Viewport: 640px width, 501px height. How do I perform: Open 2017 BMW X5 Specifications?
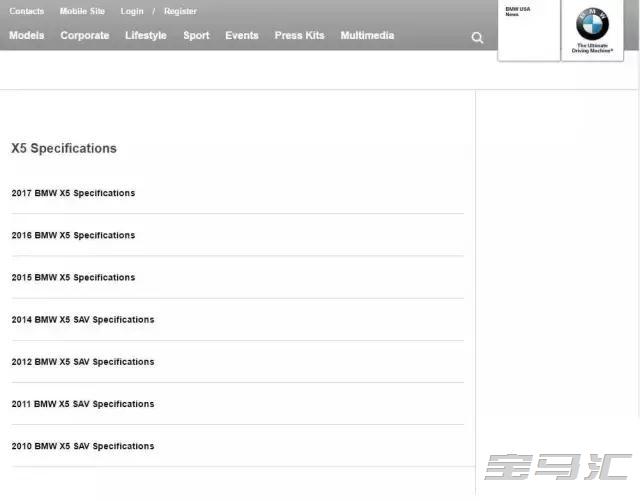[x=73, y=193]
